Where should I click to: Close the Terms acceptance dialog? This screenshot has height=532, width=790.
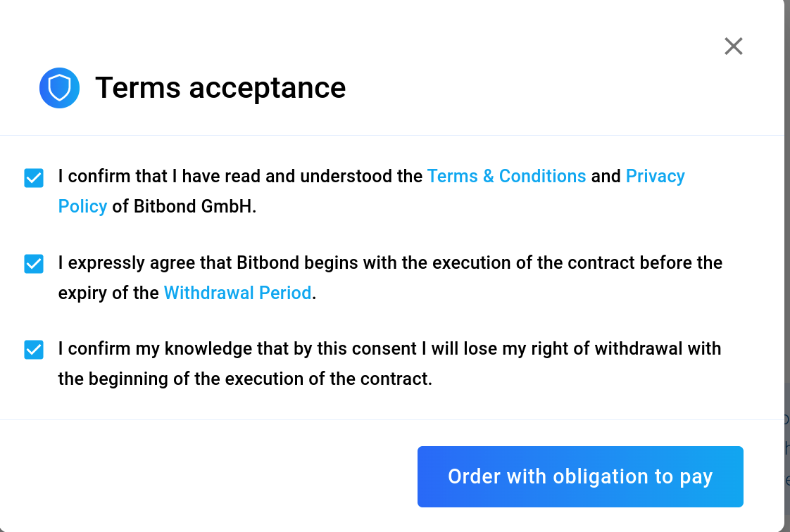click(733, 46)
